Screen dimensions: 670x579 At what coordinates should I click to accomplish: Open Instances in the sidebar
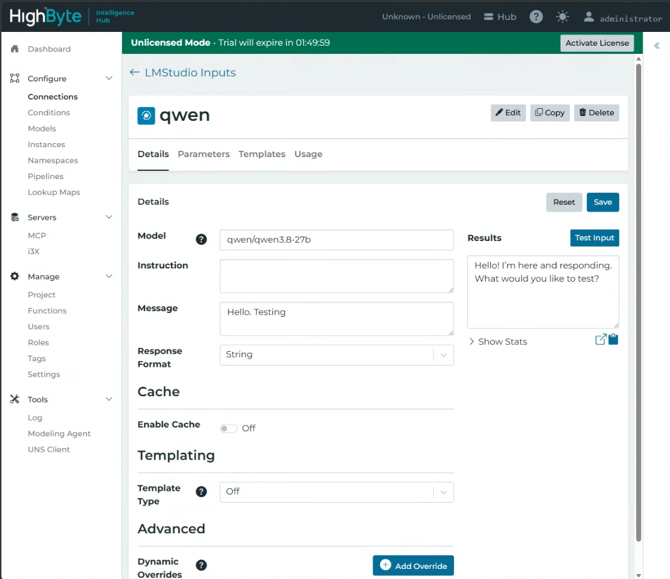(x=46, y=144)
